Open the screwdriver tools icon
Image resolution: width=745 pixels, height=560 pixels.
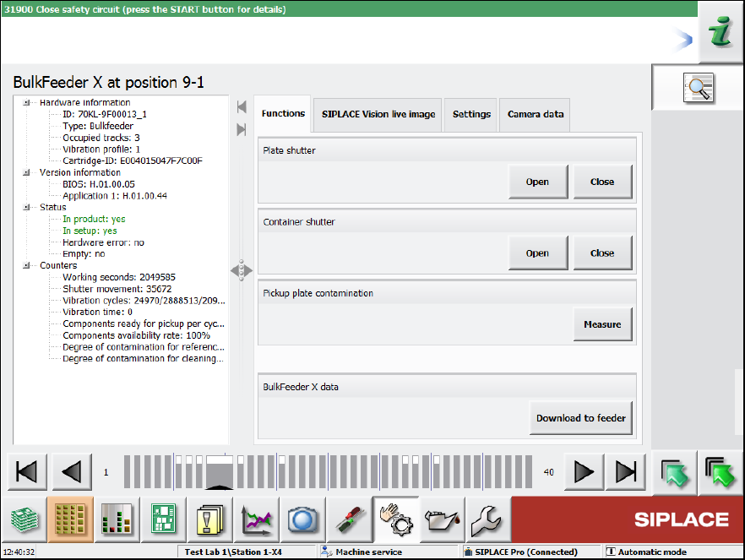click(350, 519)
